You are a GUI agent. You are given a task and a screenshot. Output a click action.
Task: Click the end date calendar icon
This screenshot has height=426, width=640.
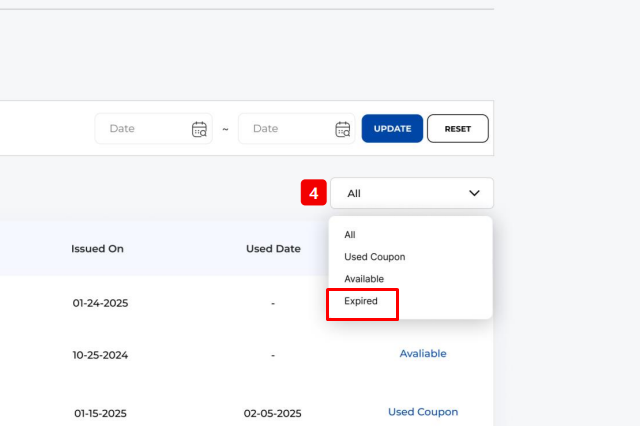tap(343, 129)
